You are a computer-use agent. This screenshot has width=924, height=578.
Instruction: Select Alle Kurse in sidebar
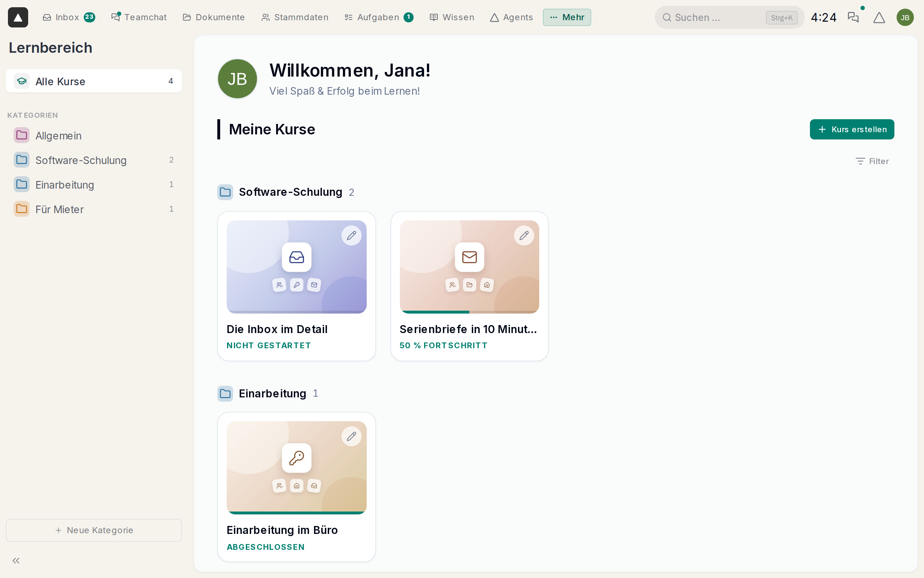click(93, 81)
